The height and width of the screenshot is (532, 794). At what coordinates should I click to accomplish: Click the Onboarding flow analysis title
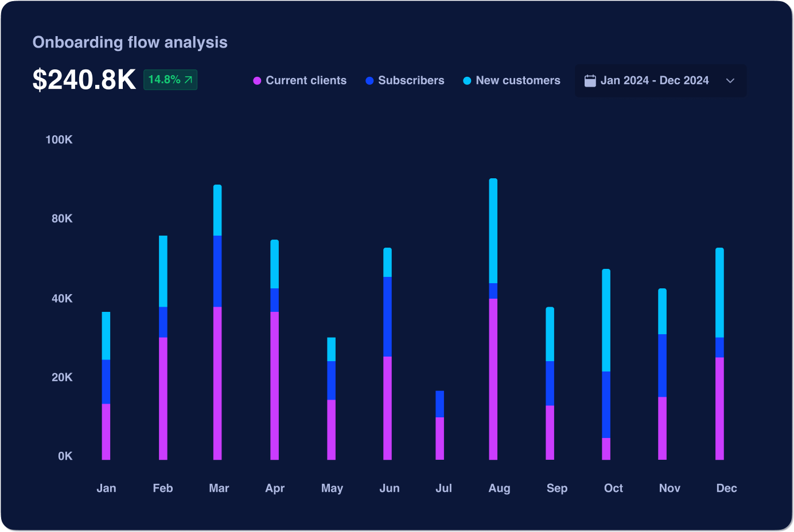tap(130, 42)
